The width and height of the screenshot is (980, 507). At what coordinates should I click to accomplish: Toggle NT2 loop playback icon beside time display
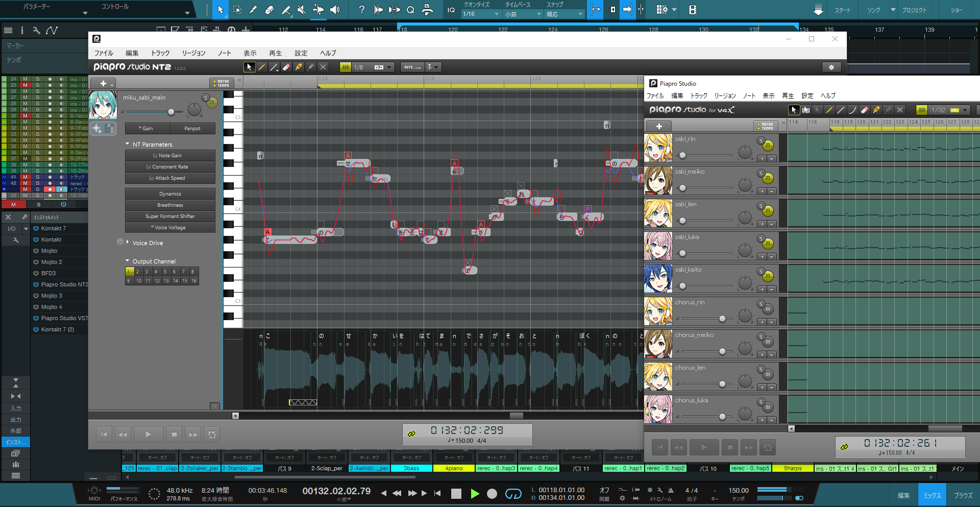411,434
